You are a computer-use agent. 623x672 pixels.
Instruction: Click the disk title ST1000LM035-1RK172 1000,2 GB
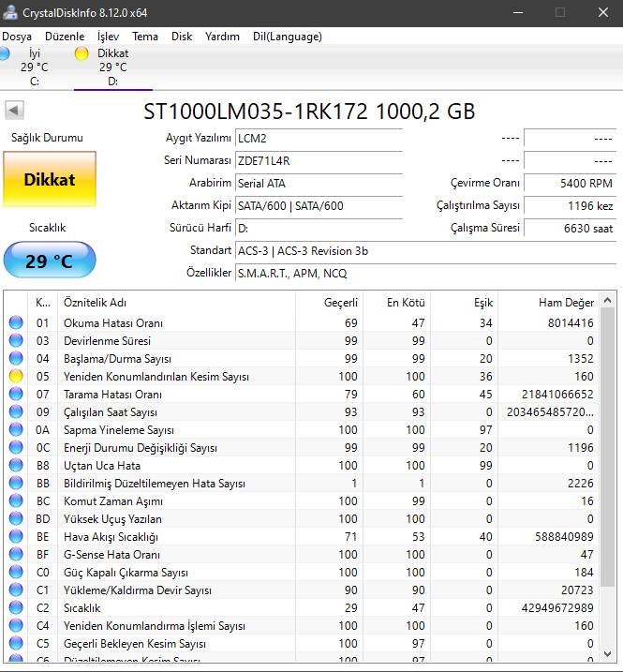coord(309,112)
